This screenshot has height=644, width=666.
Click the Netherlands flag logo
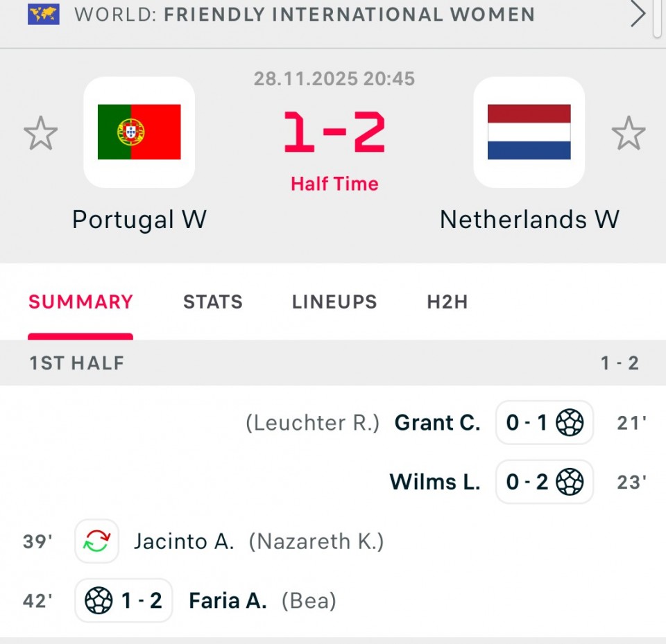click(x=529, y=132)
